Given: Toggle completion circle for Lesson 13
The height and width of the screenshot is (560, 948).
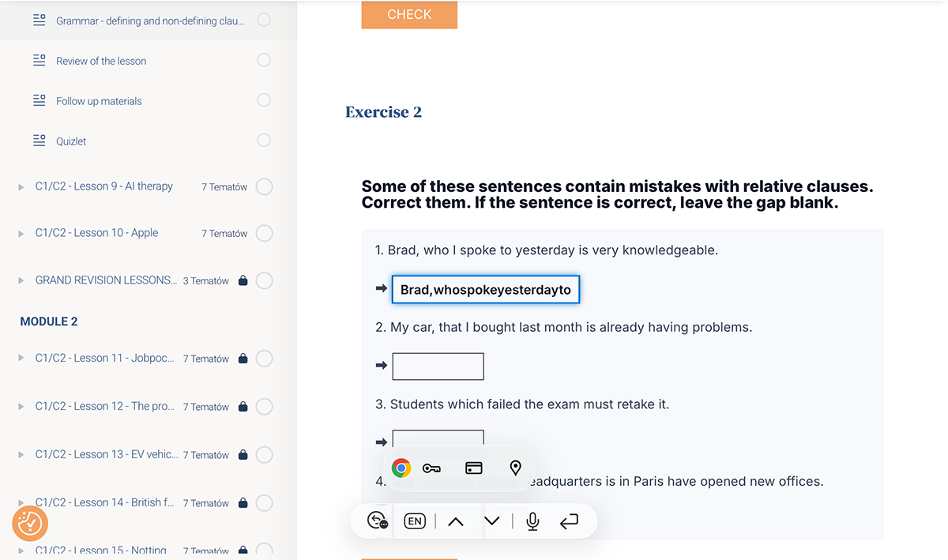Looking at the screenshot, I should (x=265, y=455).
